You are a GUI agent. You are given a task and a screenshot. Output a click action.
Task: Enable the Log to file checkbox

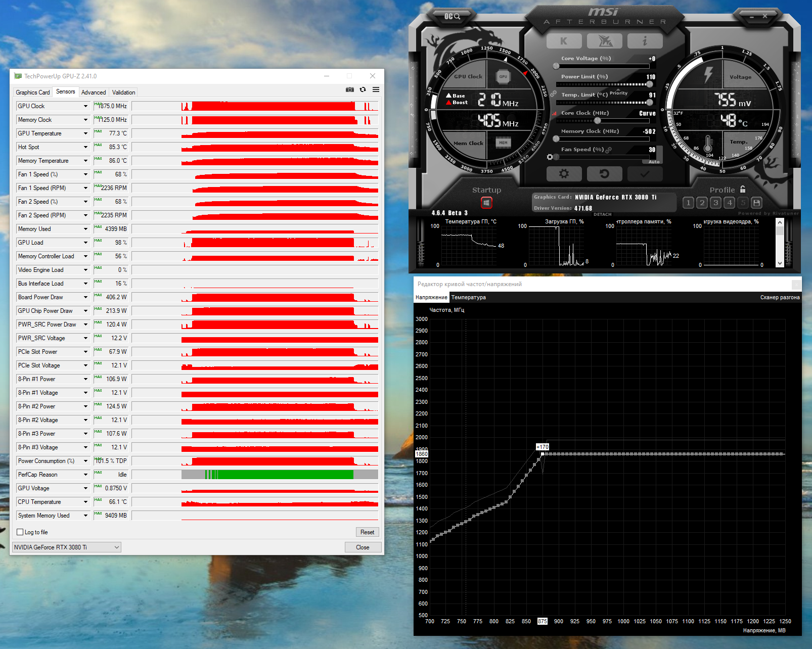pyautogui.click(x=20, y=532)
